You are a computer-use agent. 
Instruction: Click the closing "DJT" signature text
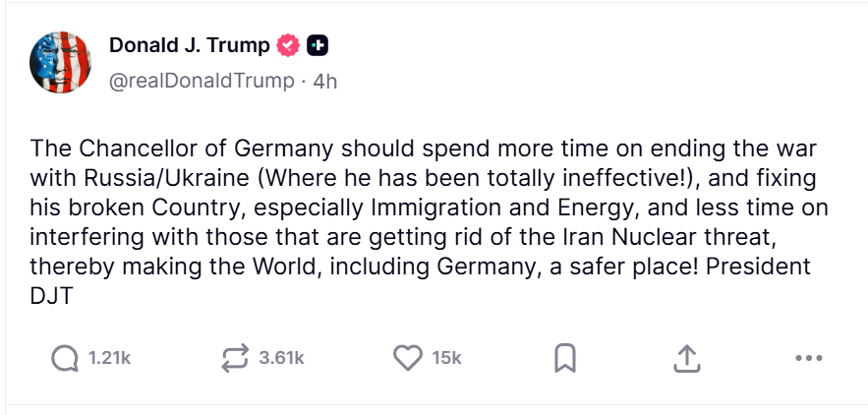point(49,296)
